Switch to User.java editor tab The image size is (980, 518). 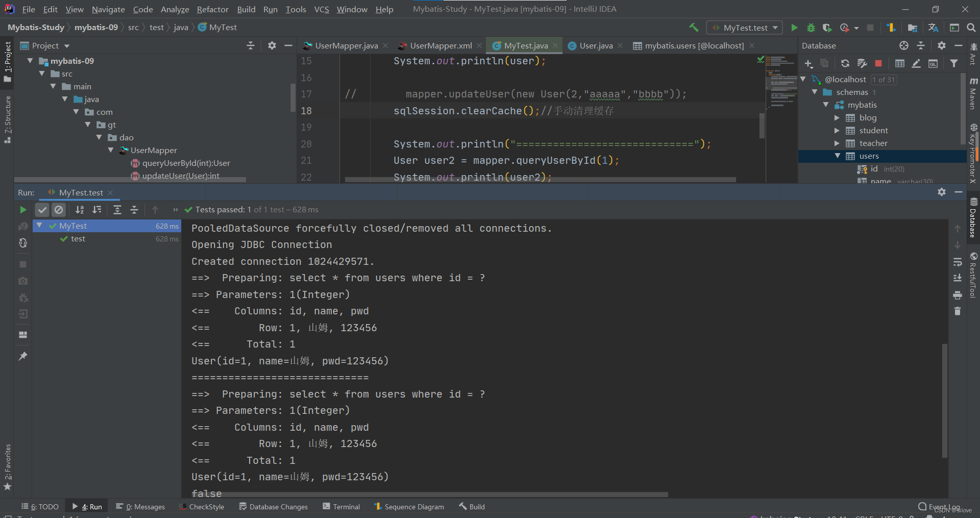(595, 45)
